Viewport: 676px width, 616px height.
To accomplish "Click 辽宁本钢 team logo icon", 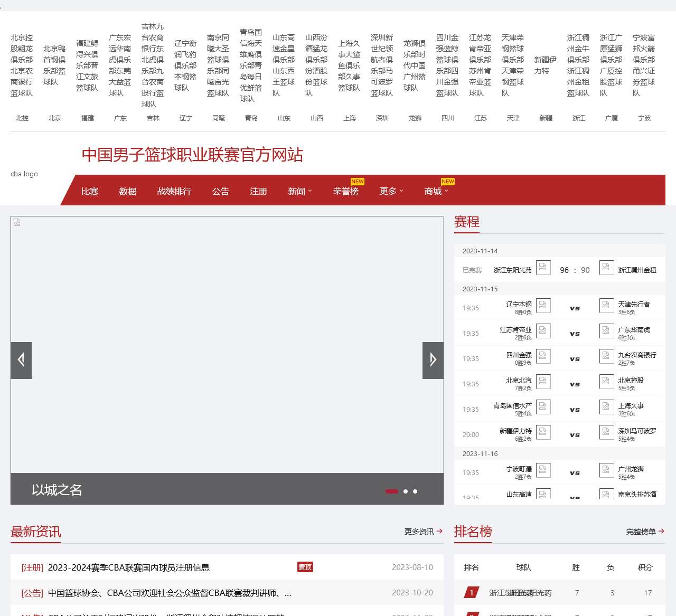I will tap(543, 306).
